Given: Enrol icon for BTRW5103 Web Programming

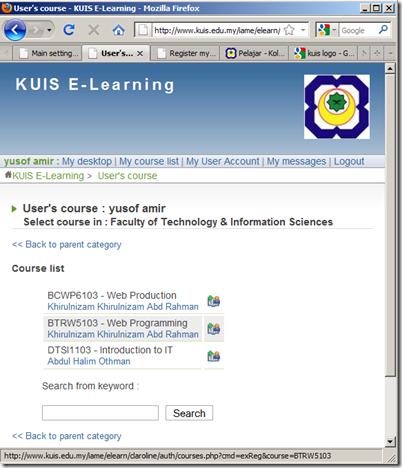Looking at the screenshot, I should point(214,329).
